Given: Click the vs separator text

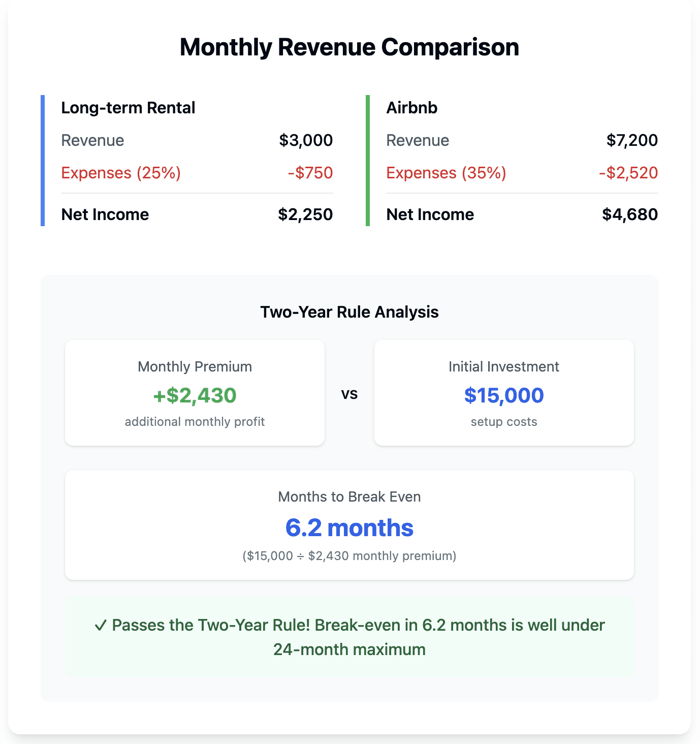Looking at the screenshot, I should 349,394.
